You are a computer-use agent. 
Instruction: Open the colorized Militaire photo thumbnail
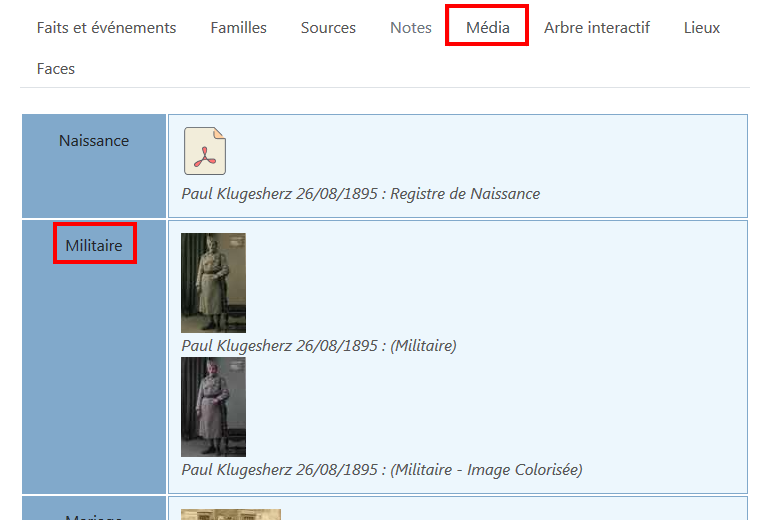pos(213,406)
